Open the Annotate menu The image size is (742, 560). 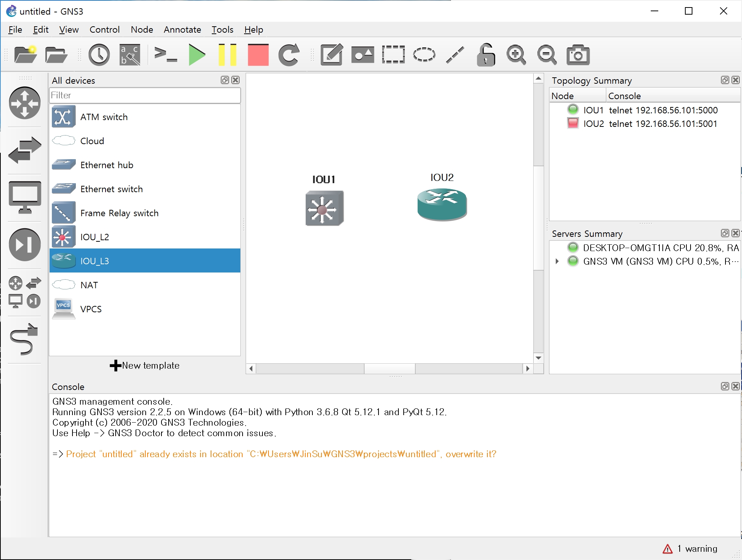click(182, 30)
